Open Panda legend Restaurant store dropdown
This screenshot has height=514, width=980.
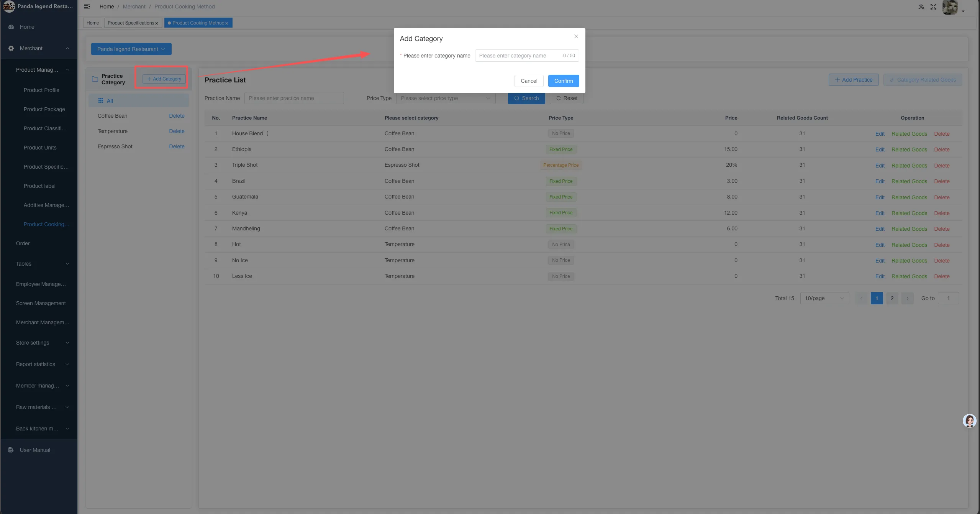pyautogui.click(x=131, y=49)
